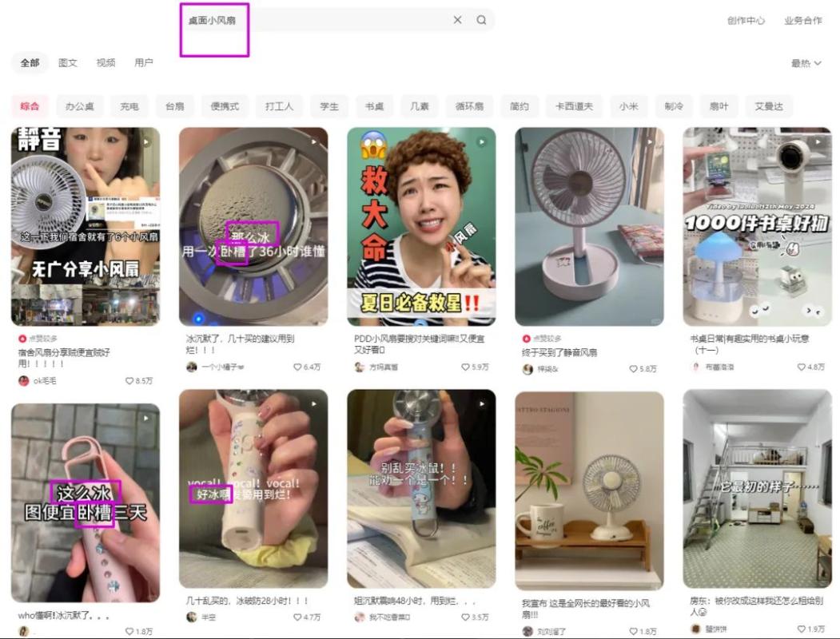840x639 pixels.
Task: Open title 书桌日常|有趣实用的书桌小玩意
Action: [x=750, y=343]
